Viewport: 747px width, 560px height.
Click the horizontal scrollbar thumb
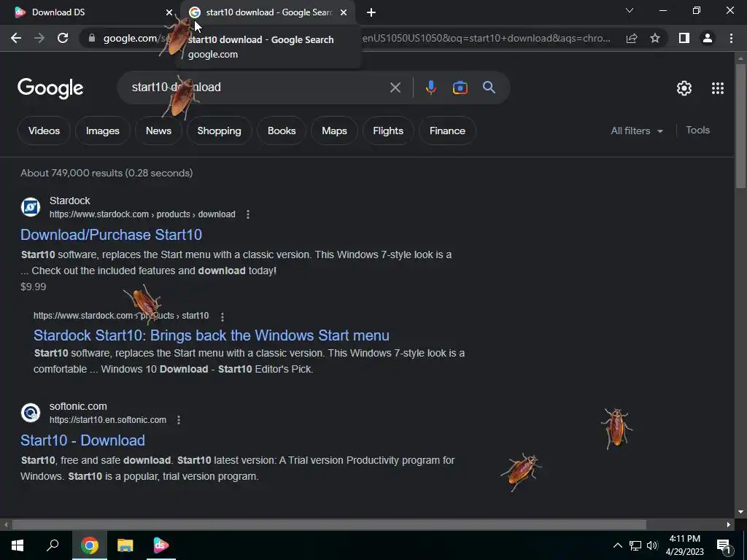pos(329,525)
